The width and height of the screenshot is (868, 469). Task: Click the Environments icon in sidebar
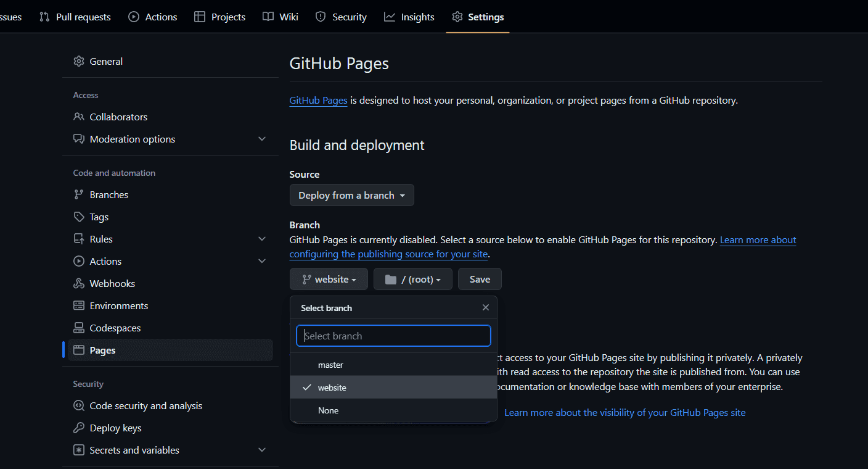click(78, 305)
